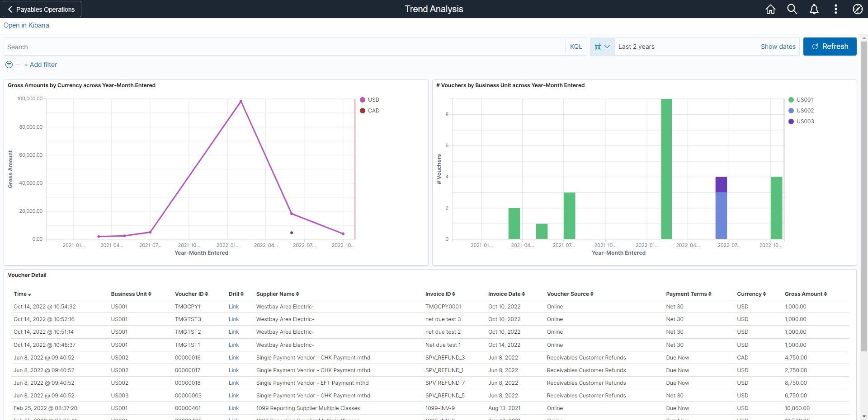Go back to Payables Operations

[x=41, y=9]
